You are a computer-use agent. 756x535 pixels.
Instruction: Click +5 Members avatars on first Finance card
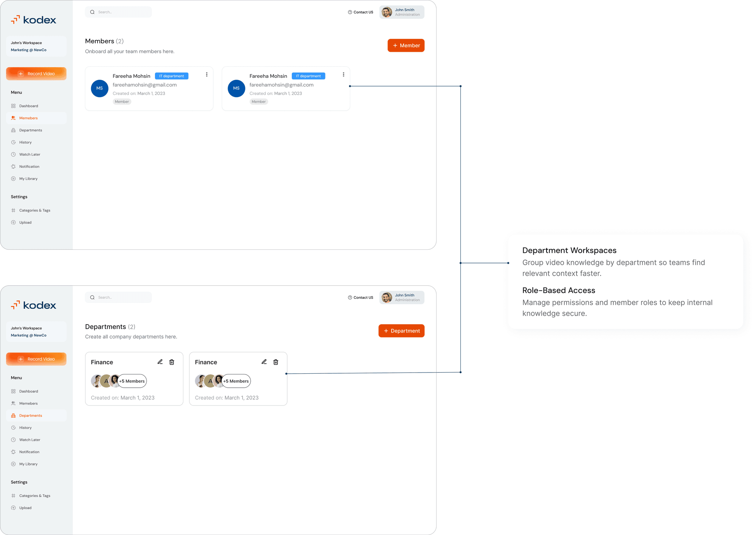(x=119, y=381)
